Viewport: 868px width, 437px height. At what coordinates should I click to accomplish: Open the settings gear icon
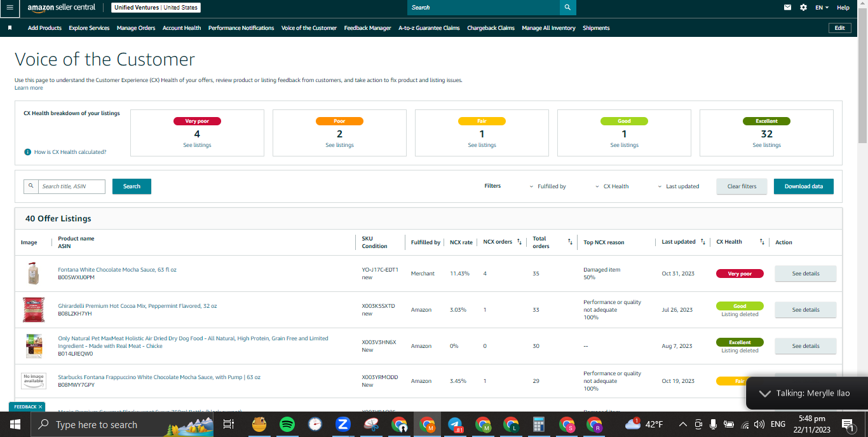803,8
